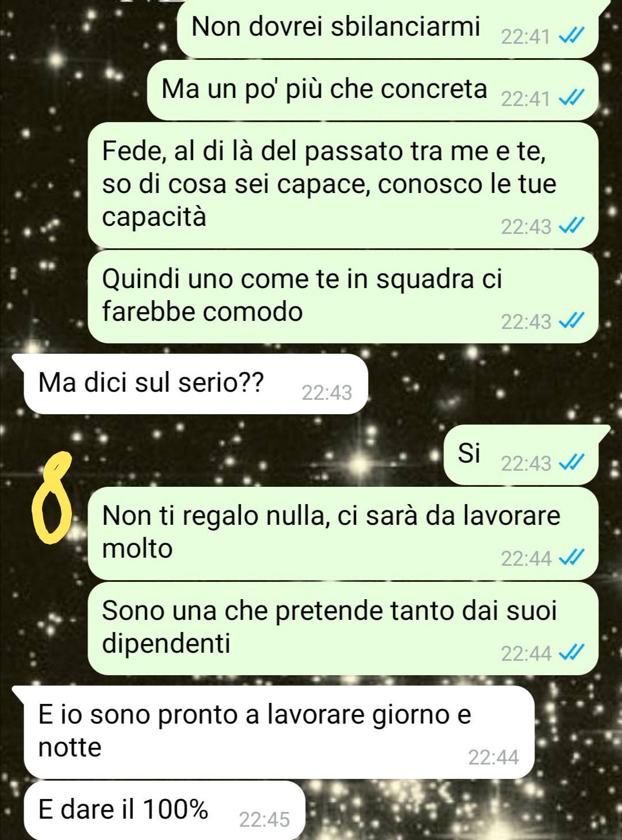Tap the 22:43 timestamp on 'Ma dici sul serio??'

pos(327,392)
